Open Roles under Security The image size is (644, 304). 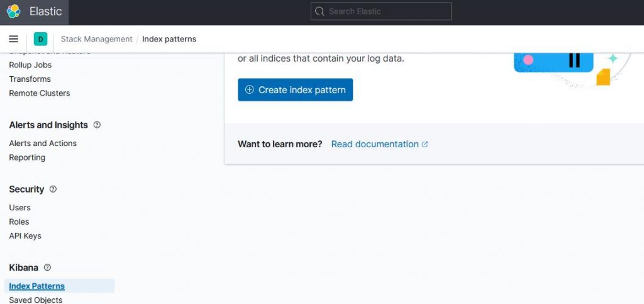click(x=19, y=222)
